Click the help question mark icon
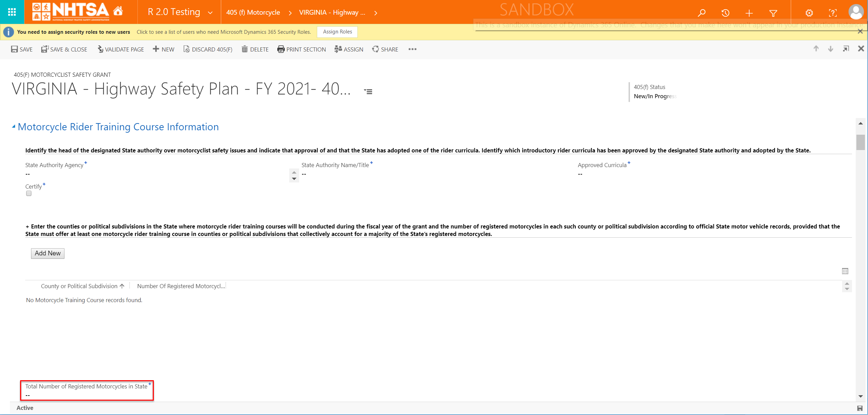Image resolution: width=868 pixels, height=415 pixels. [x=833, y=13]
